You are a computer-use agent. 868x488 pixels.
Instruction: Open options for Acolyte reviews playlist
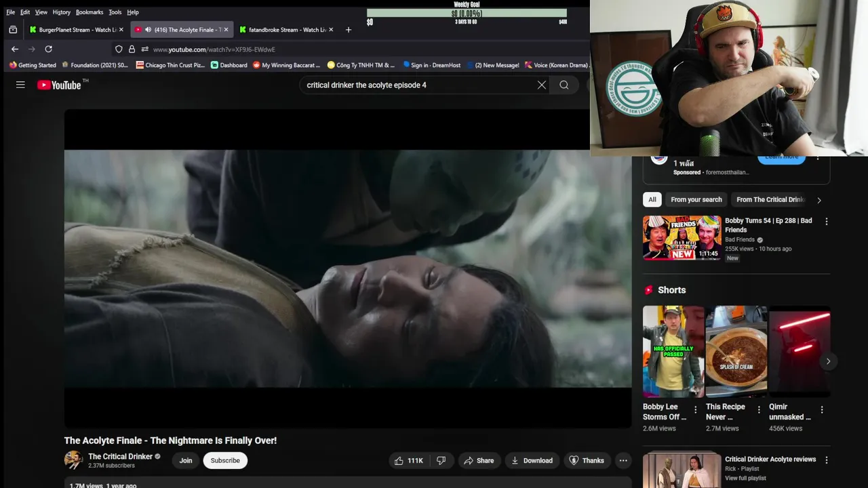(826, 460)
